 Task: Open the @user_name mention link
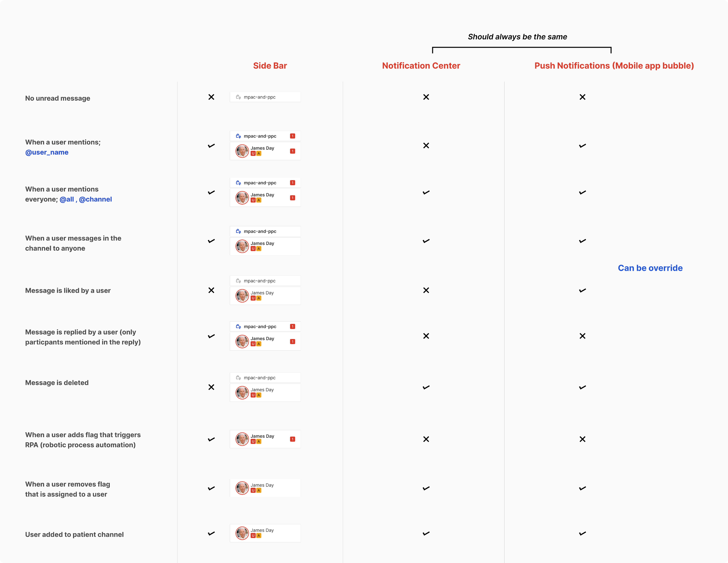[47, 152]
